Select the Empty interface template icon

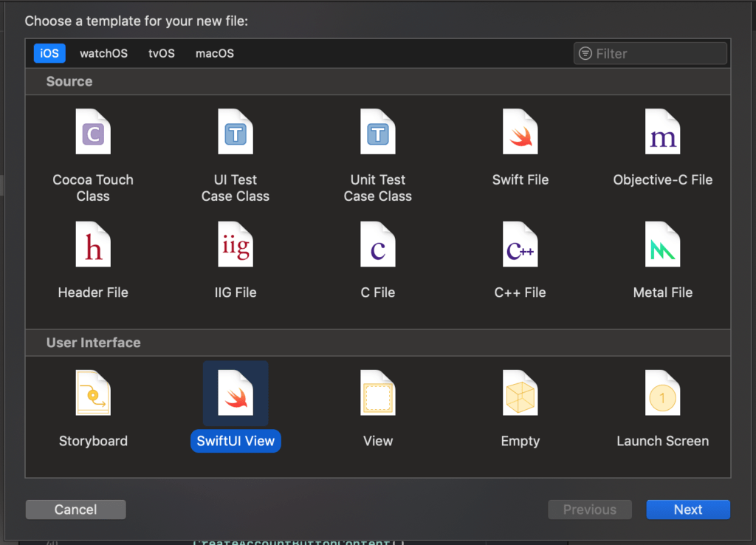tap(520, 393)
